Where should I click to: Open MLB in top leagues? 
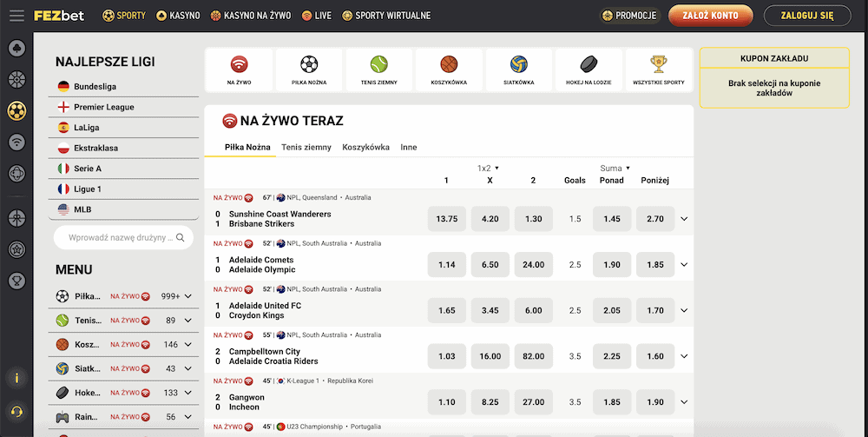(x=123, y=209)
